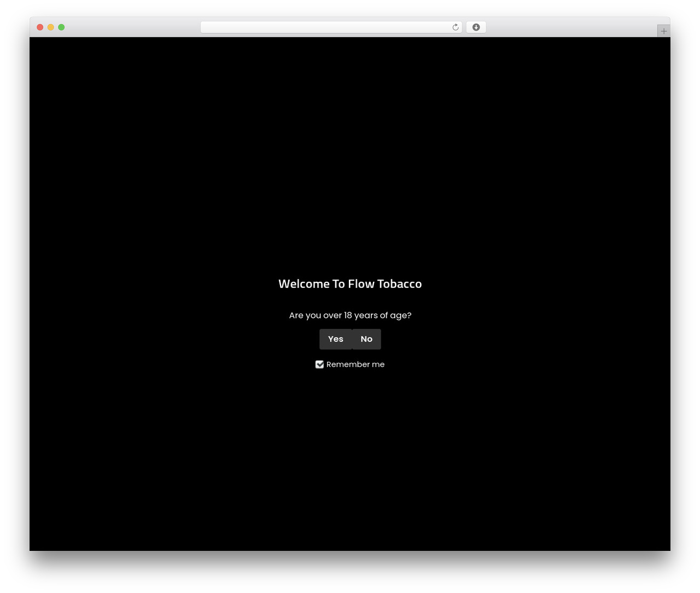Confirm age by clicking Yes
This screenshot has width=700, height=593.
click(336, 339)
